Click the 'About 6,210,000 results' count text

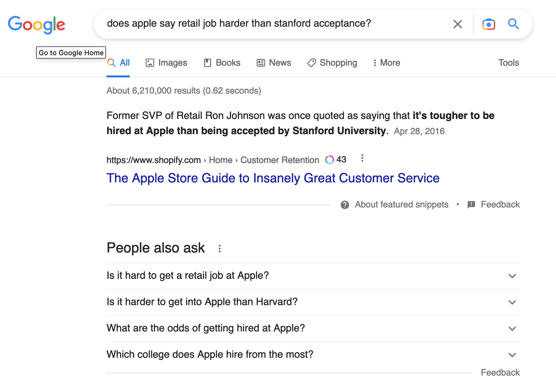184,91
